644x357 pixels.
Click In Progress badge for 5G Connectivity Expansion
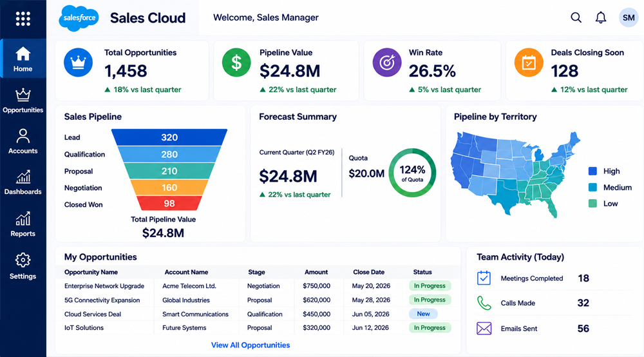tap(430, 300)
